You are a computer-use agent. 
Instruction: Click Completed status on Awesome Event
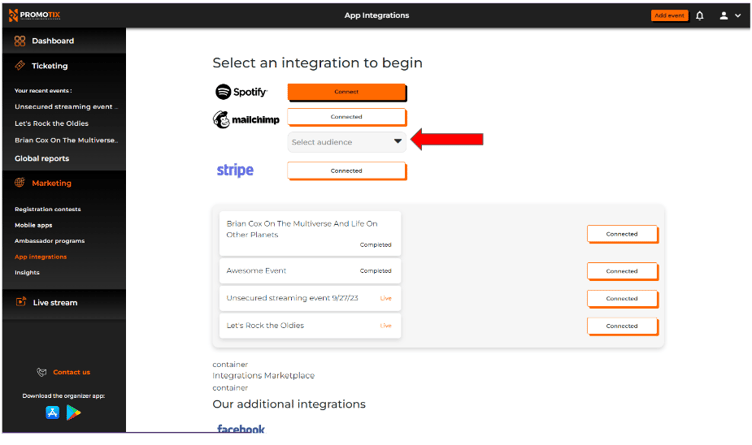pos(376,271)
